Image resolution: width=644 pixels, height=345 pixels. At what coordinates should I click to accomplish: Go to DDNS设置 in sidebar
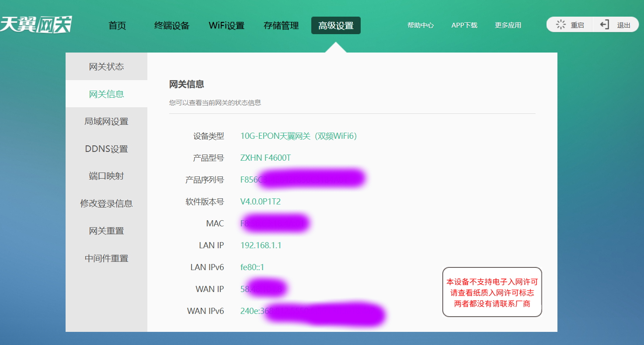[x=106, y=149]
